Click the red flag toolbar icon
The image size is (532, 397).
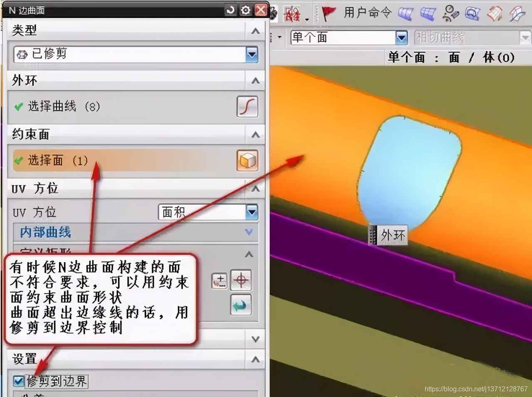click(x=328, y=13)
